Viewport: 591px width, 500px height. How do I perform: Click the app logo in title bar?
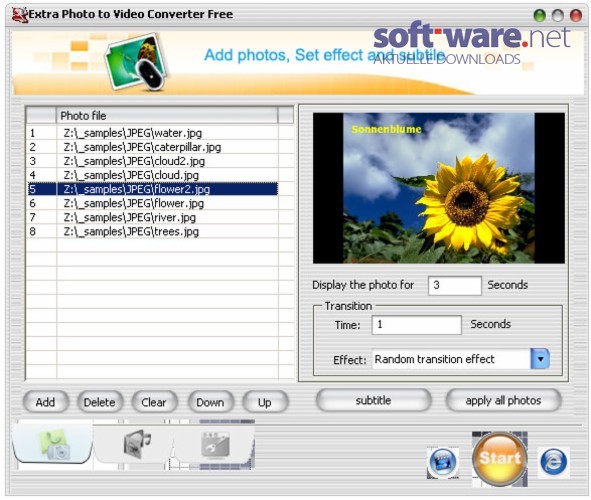(20, 14)
